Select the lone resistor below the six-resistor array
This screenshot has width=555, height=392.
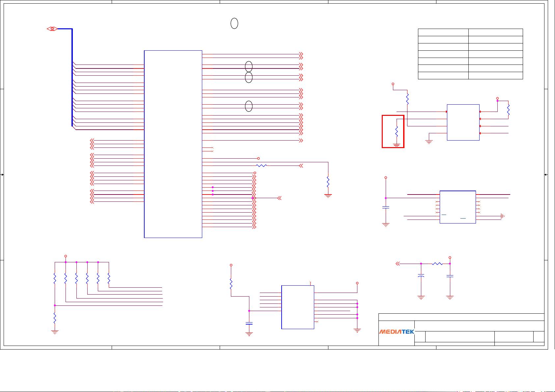click(55, 318)
